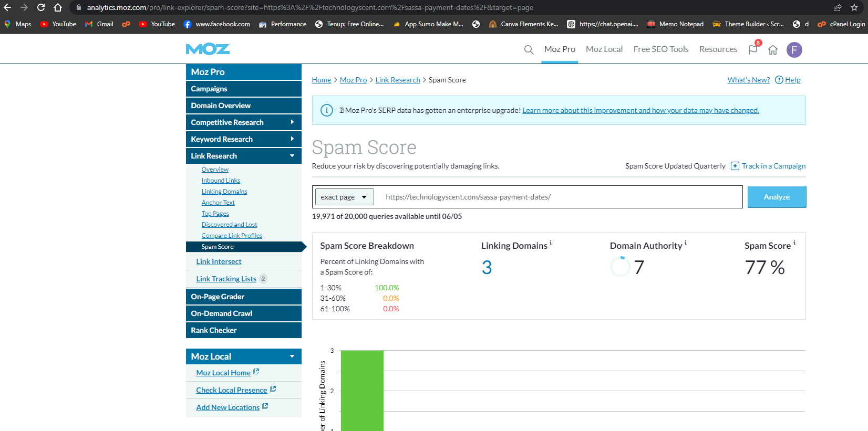Open Resources in top navigation
This screenshot has height=431, width=868.
click(718, 49)
